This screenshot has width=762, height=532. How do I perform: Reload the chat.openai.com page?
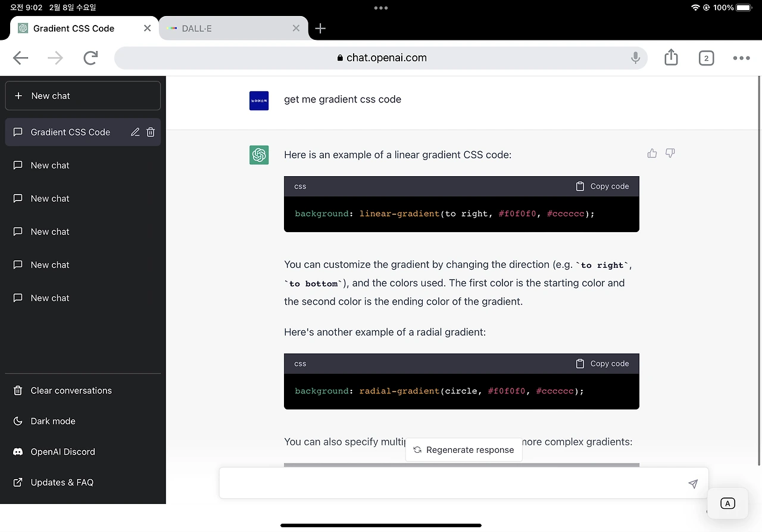[90, 58]
